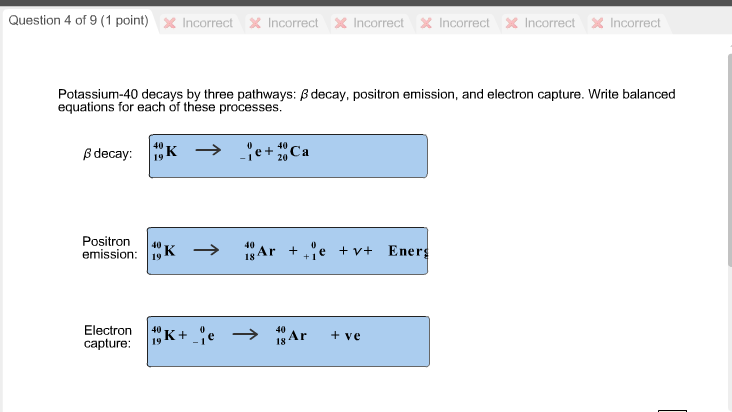
Task: Open the fourth Incorrect attempt tab
Action: (455, 23)
